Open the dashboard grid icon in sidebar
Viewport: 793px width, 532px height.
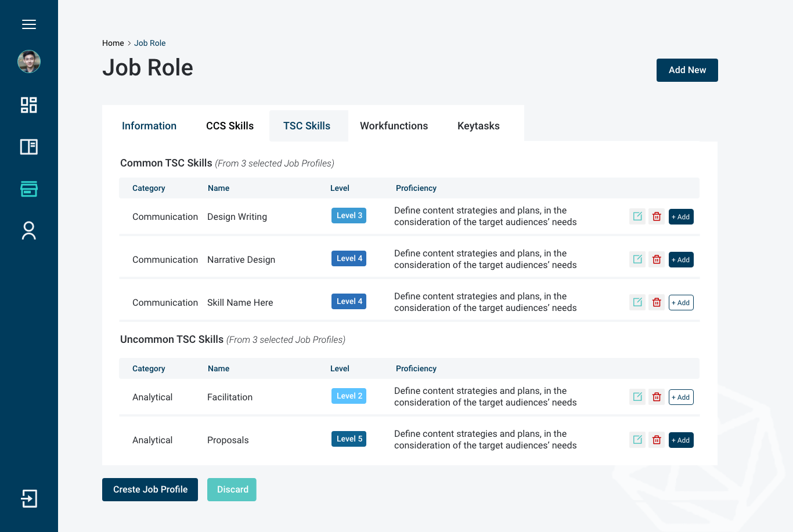[29, 105]
